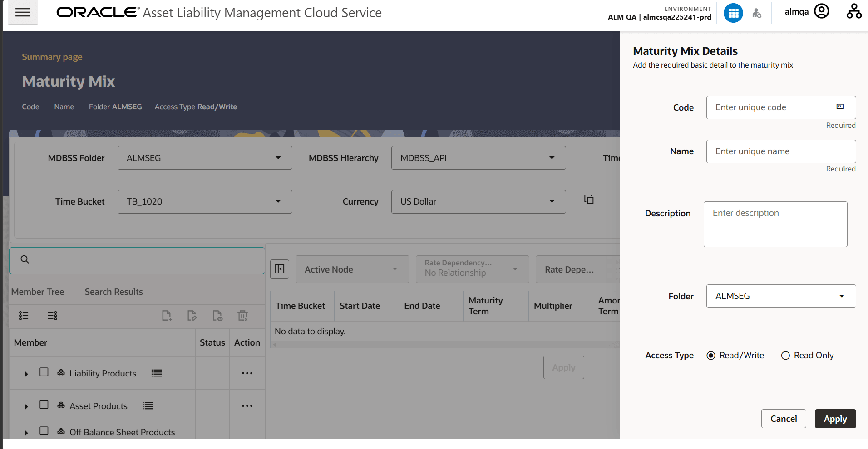Switch to the Search Results tab
Image resolution: width=868 pixels, height=449 pixels.
113,292
